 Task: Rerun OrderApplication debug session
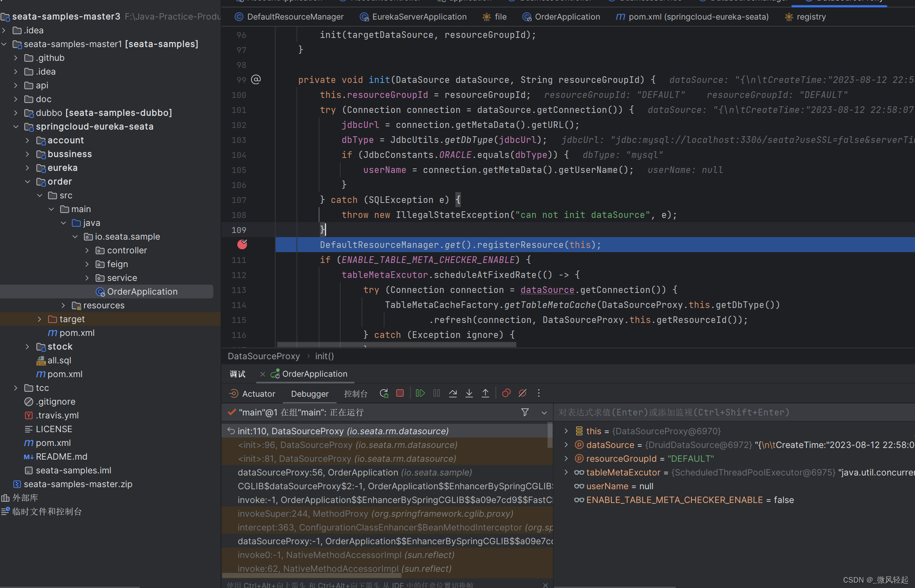(x=384, y=393)
